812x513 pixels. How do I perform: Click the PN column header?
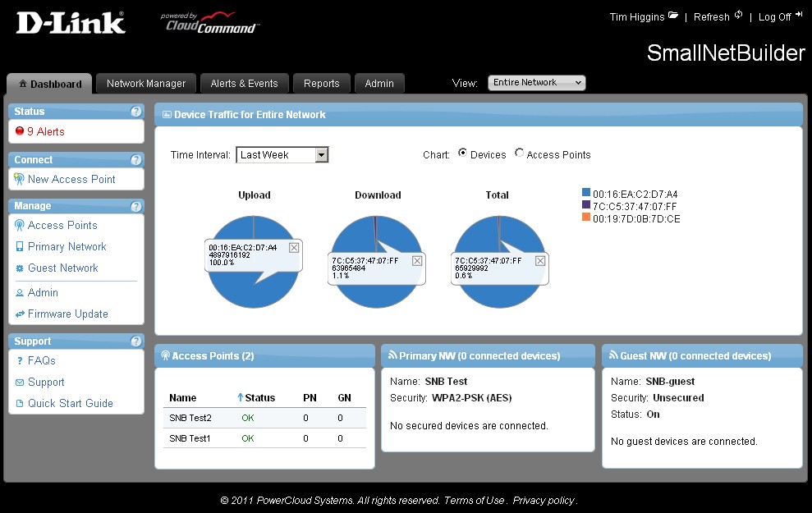(310, 397)
